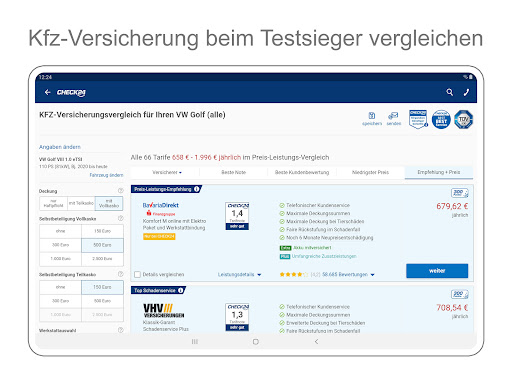Switch to Beste Kundenbewertung tab
Image resolution: width=512 pixels, height=384 pixels.
[x=302, y=172]
